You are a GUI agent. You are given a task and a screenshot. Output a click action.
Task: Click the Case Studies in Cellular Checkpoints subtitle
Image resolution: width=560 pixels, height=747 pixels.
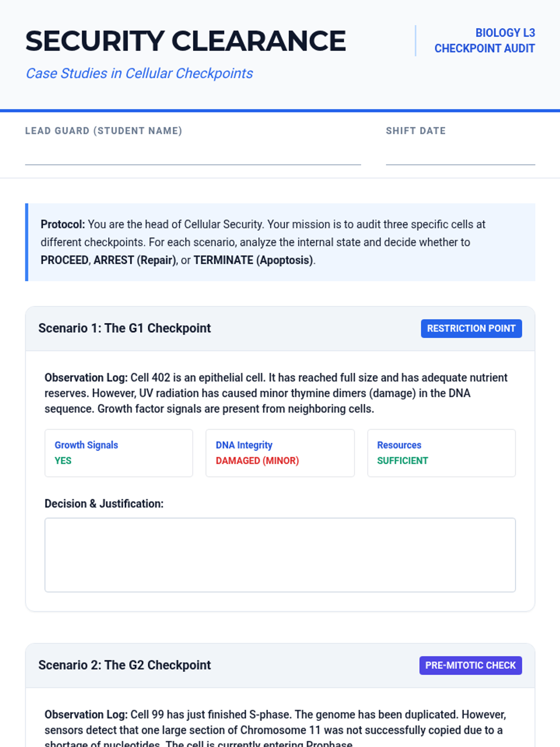click(x=139, y=73)
